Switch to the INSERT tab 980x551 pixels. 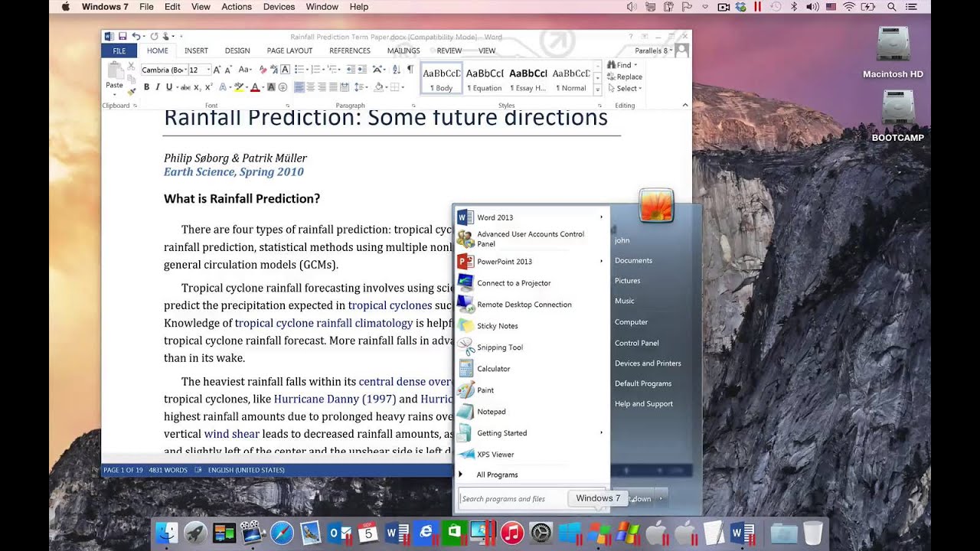point(196,51)
